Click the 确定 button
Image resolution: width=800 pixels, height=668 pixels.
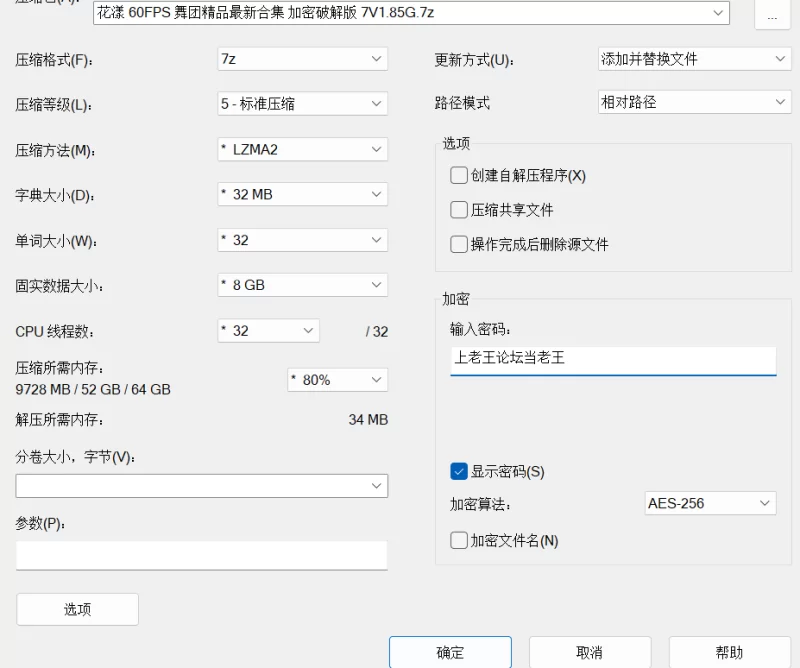[450, 652]
